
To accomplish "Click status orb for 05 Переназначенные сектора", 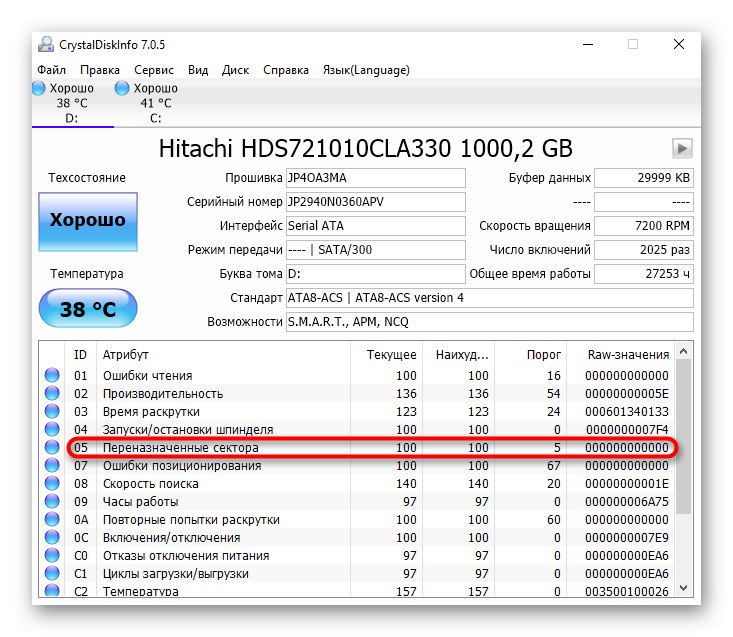I will click(x=52, y=448).
